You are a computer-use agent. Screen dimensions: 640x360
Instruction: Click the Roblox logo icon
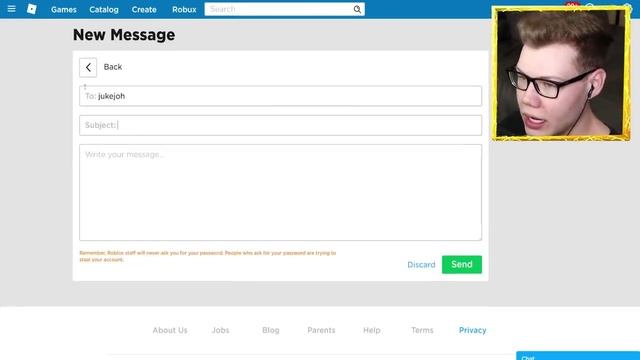point(31,9)
